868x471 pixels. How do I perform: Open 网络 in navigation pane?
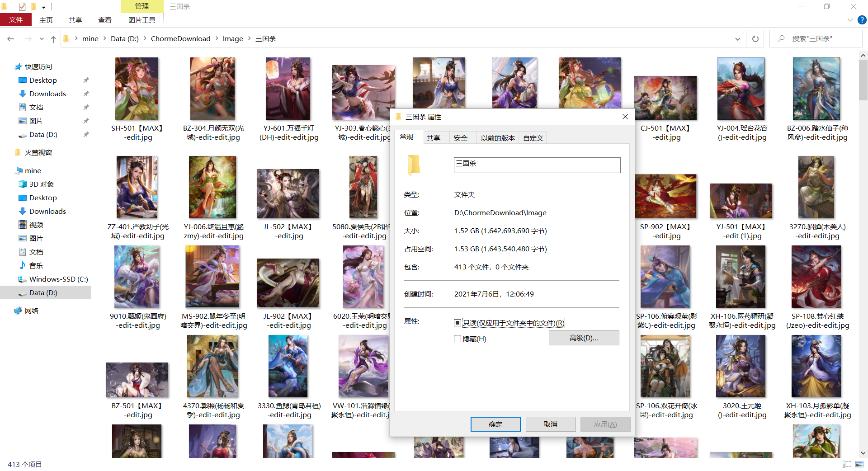pos(31,311)
